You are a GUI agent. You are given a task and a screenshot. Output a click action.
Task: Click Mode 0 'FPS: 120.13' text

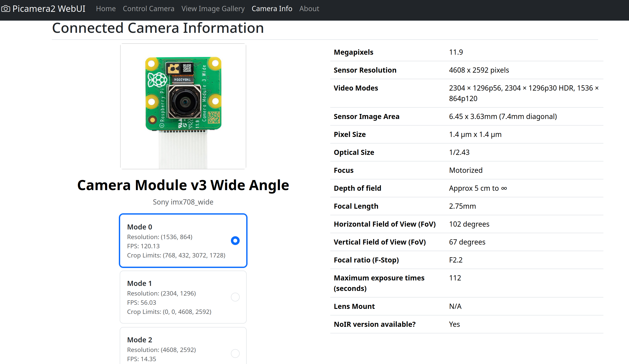143,246
